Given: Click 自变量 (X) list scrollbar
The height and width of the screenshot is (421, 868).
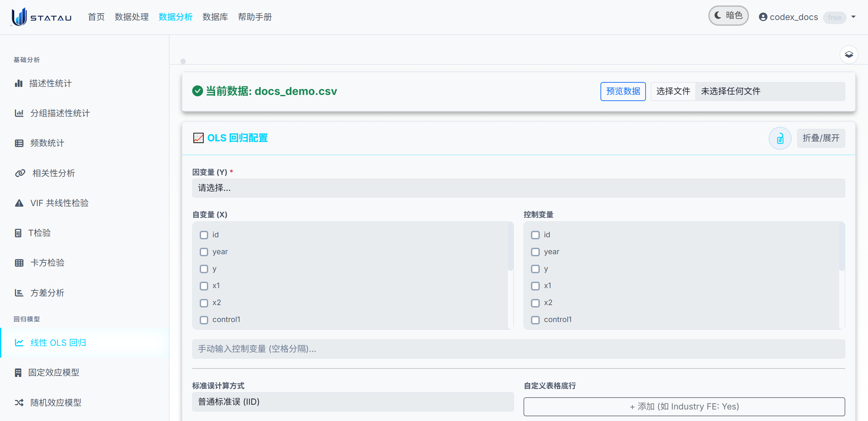Looking at the screenshot, I should 511,247.
